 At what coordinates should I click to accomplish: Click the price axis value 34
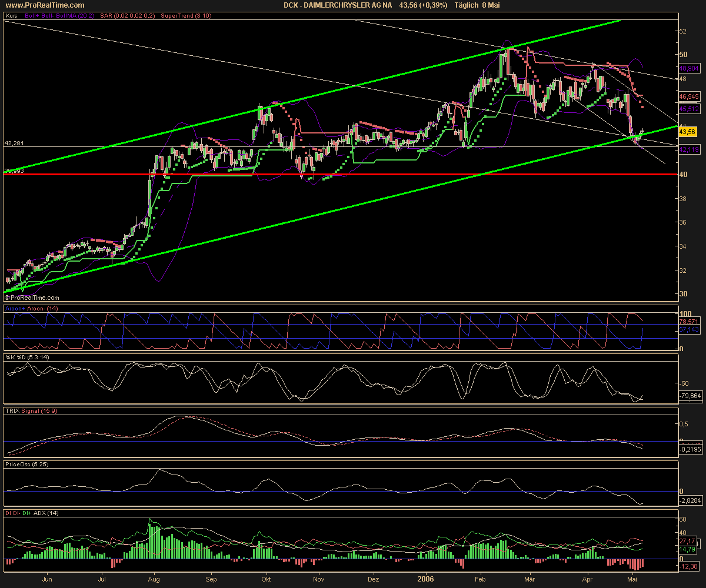(683, 246)
